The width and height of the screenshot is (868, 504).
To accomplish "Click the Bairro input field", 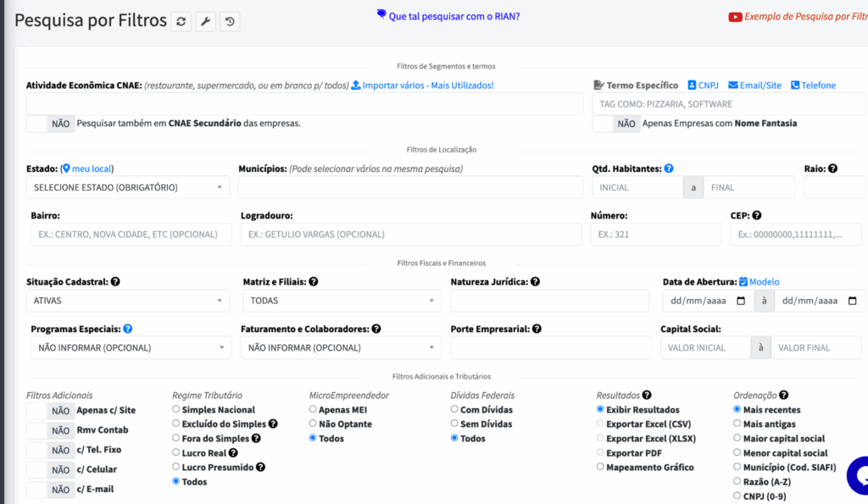I will point(129,235).
